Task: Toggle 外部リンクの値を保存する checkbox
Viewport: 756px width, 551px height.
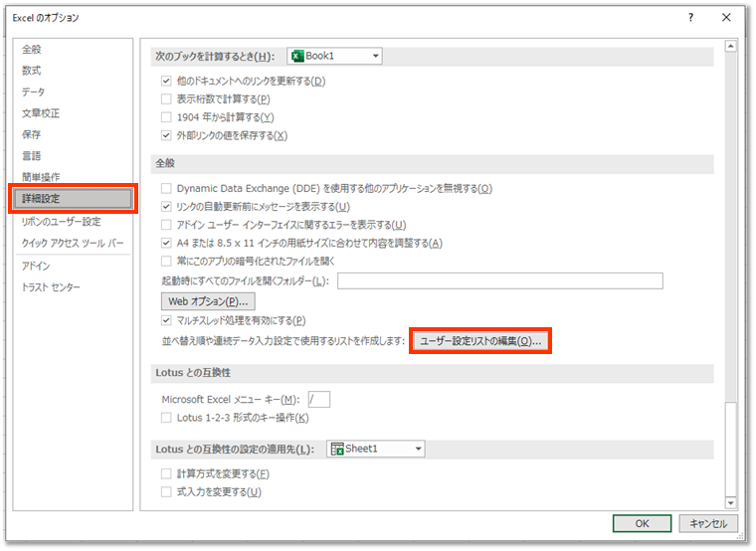Action: coord(166,135)
